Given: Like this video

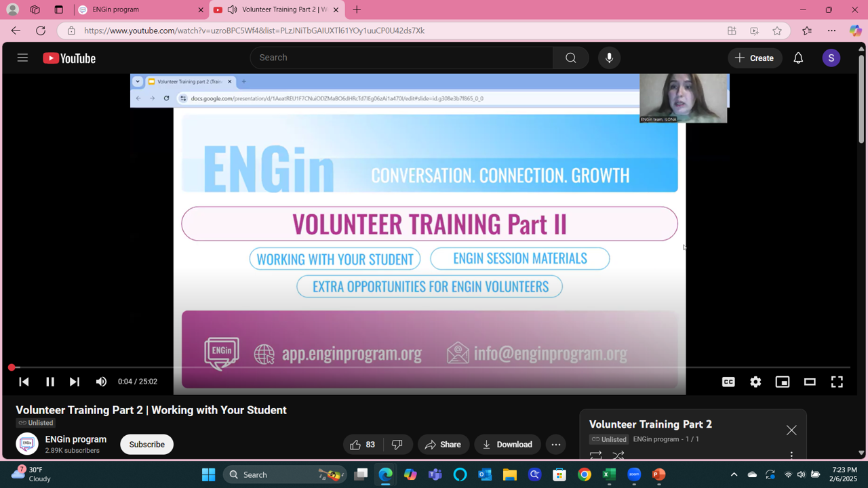Looking at the screenshot, I should point(363,445).
